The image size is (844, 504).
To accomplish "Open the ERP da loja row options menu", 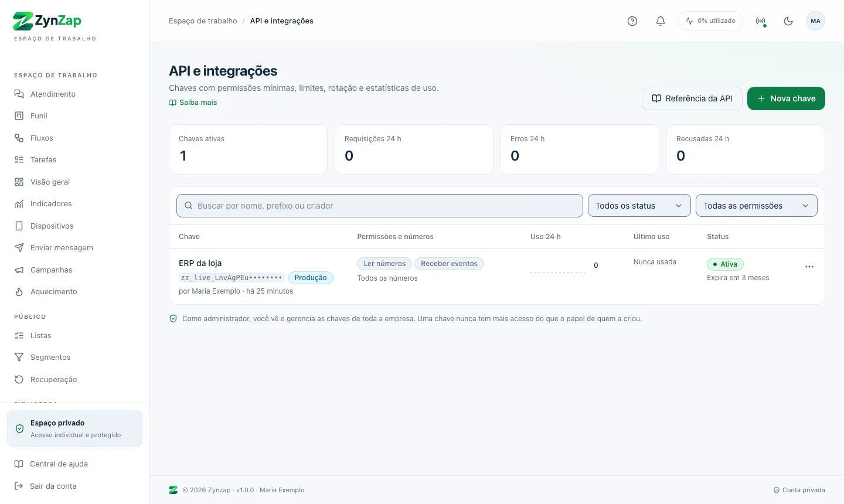I will point(809,267).
